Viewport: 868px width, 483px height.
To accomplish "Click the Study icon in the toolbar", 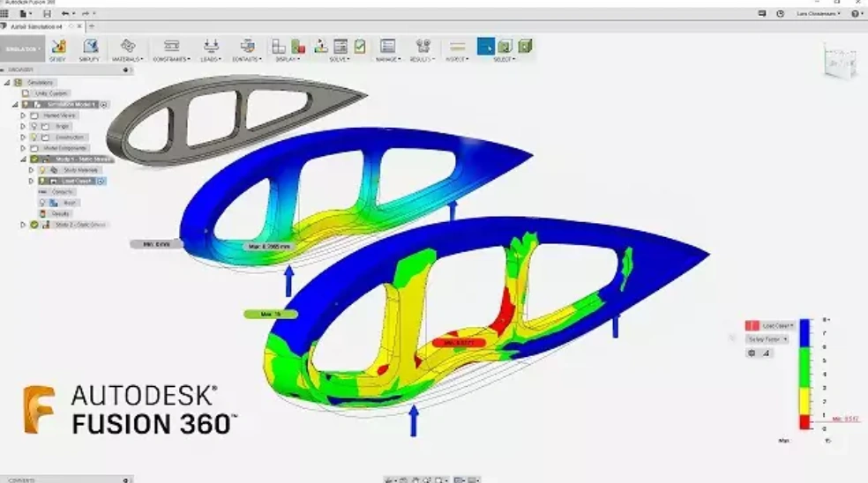I will (57, 46).
